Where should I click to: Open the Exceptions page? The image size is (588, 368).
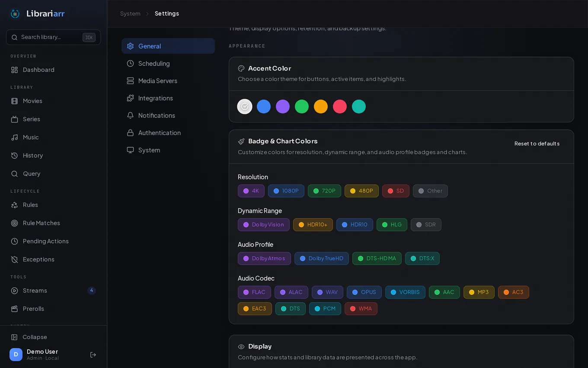53,259
